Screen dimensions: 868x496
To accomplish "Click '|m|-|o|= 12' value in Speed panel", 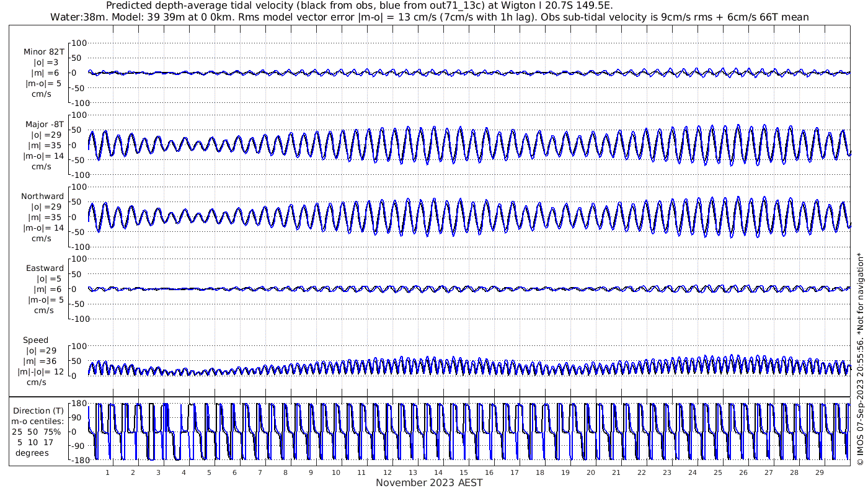I will coord(41,372).
